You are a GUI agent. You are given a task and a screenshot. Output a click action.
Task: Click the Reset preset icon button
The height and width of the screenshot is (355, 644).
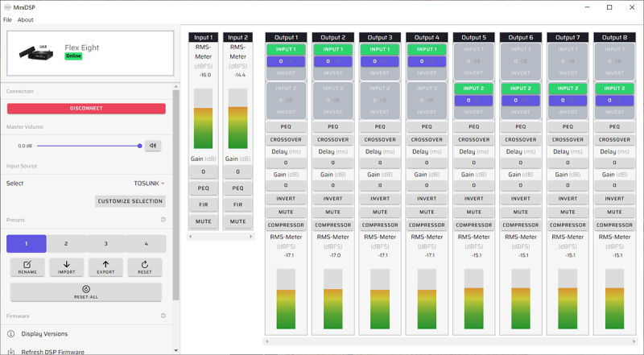point(145,264)
